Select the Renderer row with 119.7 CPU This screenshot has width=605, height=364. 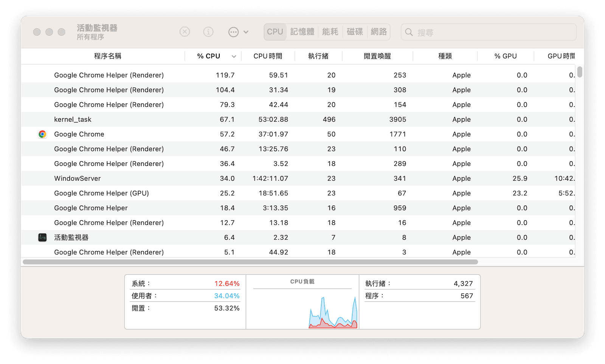click(298, 75)
